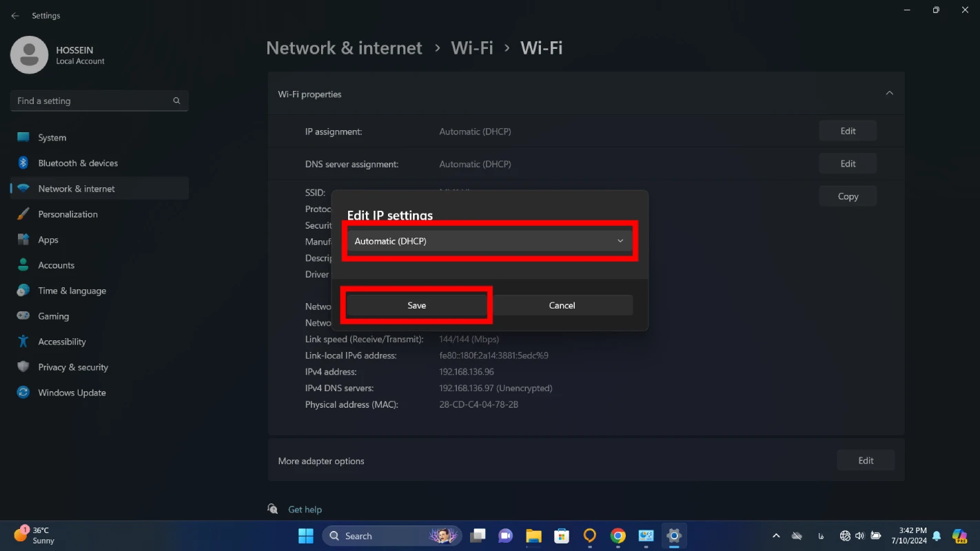Collapse the Wi-Fi properties section
Viewport: 980px width, 551px height.
pos(889,94)
